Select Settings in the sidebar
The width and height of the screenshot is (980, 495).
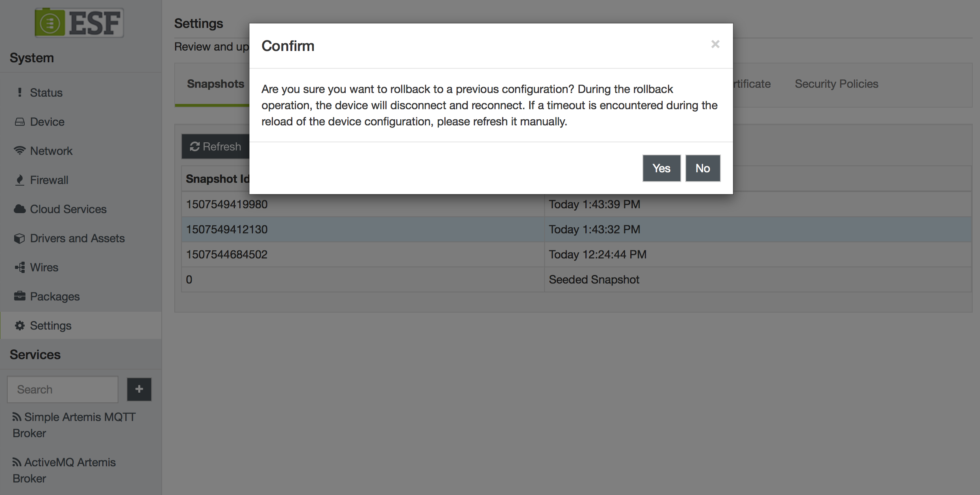[x=81, y=326]
